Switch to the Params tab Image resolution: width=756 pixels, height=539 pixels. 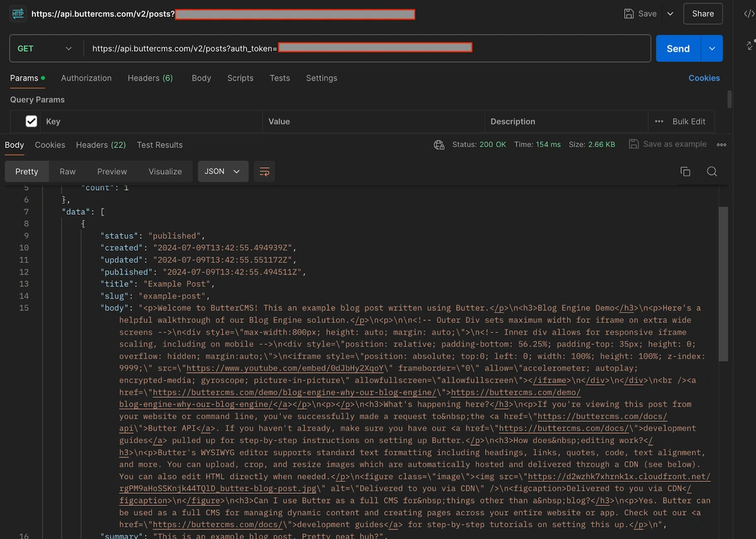(x=28, y=78)
